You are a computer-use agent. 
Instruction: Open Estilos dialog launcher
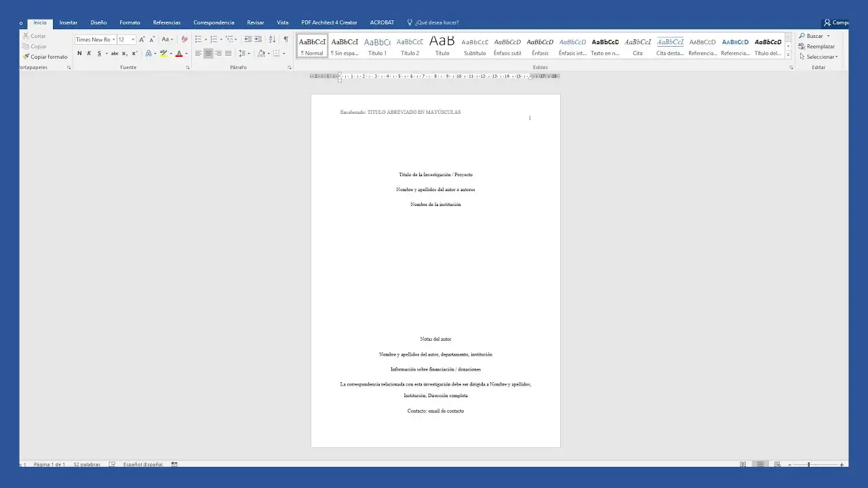791,68
